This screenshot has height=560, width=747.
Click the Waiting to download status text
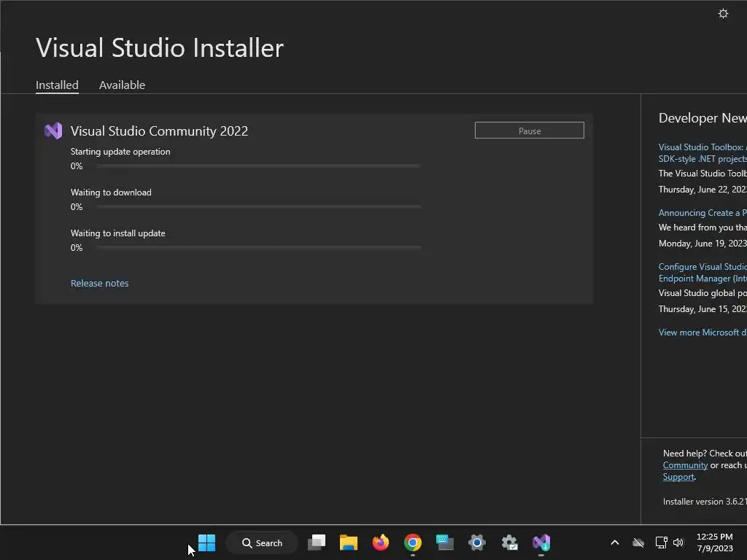pos(111,192)
